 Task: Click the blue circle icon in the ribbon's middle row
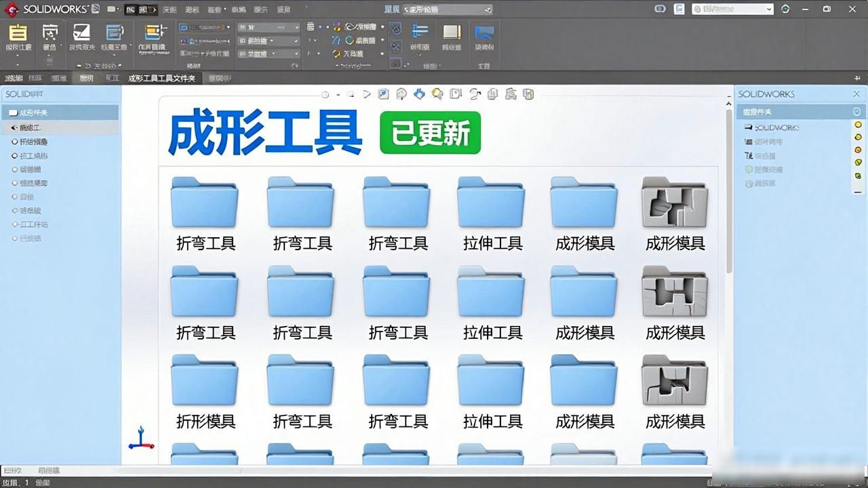pyautogui.click(x=350, y=40)
